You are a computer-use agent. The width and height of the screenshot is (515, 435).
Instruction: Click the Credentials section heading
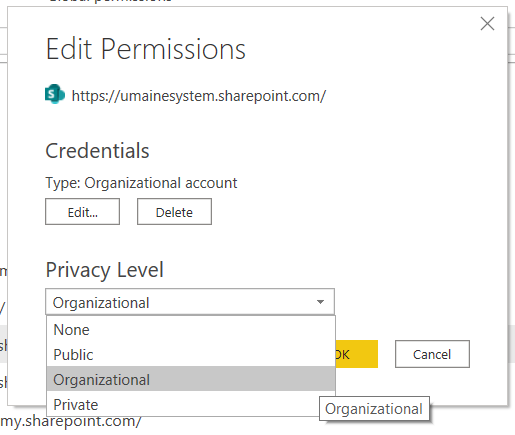tap(97, 151)
